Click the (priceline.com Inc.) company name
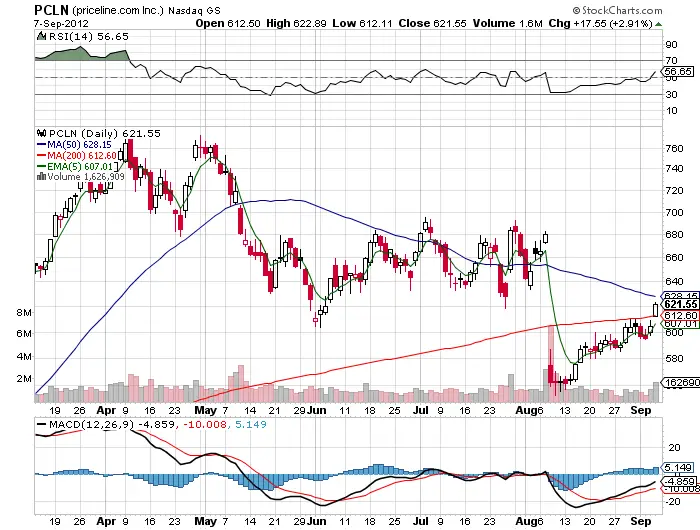This screenshot has height=530, width=700. click(x=118, y=10)
